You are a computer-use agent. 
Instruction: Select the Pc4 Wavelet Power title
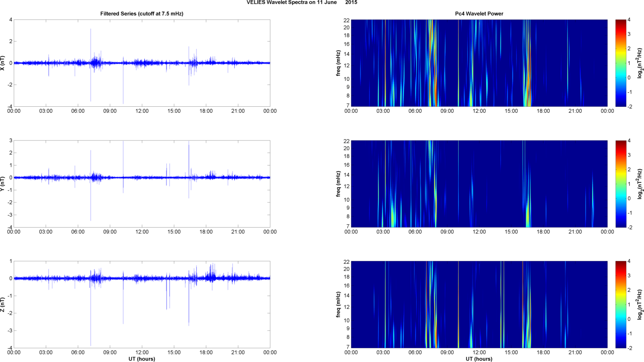tap(479, 14)
